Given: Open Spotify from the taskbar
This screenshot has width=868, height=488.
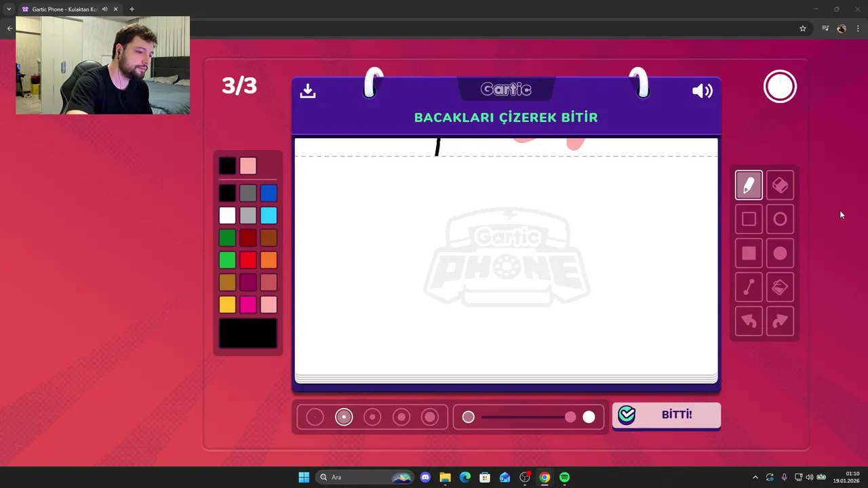Looking at the screenshot, I should pos(565,477).
